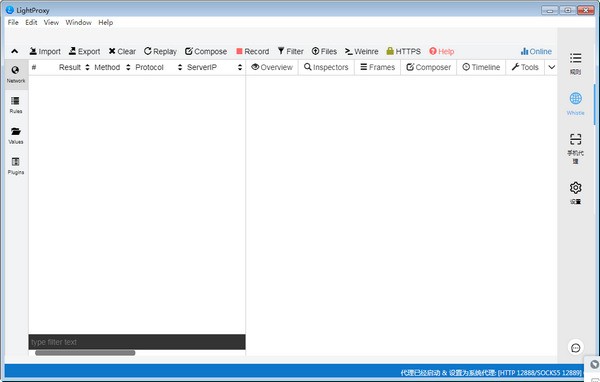Click the LightProxy title bar app icon

click(10, 10)
